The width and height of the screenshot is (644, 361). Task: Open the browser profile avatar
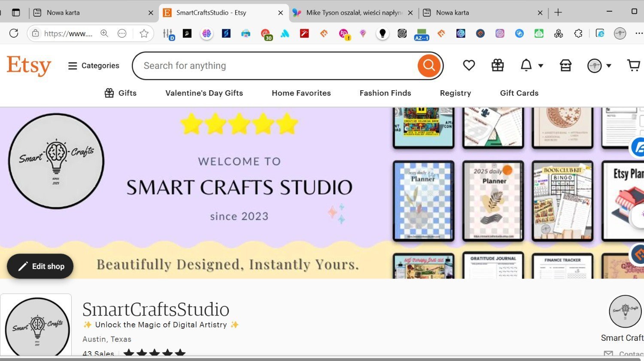tap(620, 33)
